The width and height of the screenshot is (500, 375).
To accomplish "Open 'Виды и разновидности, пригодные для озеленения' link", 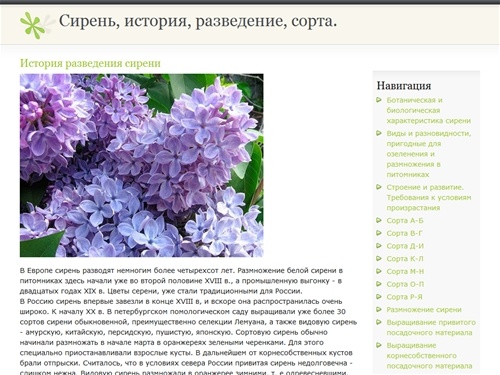I will (429, 154).
